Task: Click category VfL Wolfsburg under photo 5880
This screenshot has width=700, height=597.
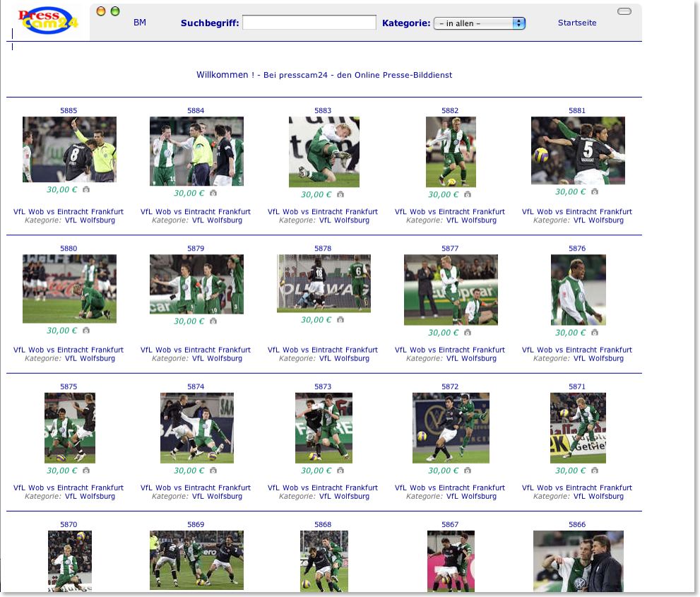Action: 90,358
